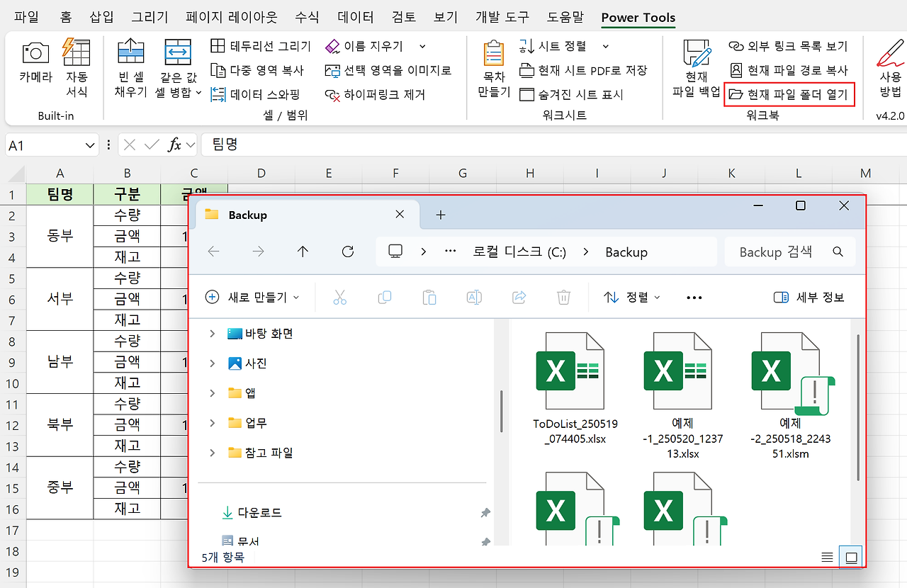Click 같은 값 셀 병합 merge icon
Viewport: 907px width, 588px height.
coord(177,52)
